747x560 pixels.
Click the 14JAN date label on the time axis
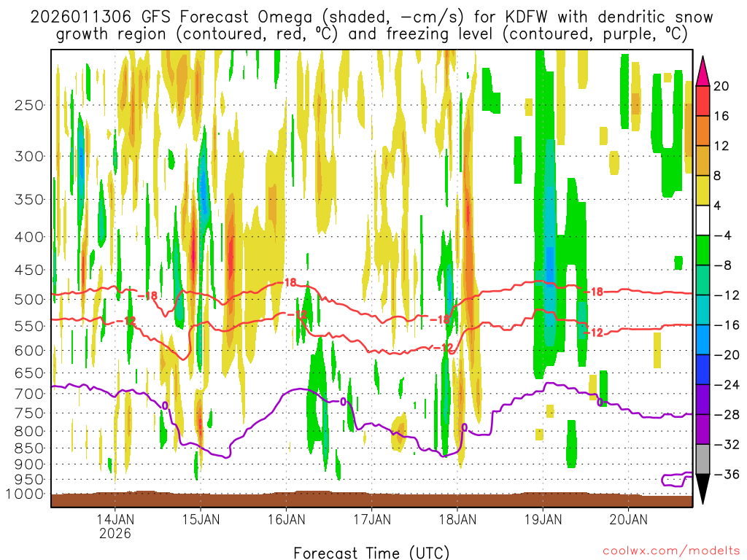[x=115, y=519]
